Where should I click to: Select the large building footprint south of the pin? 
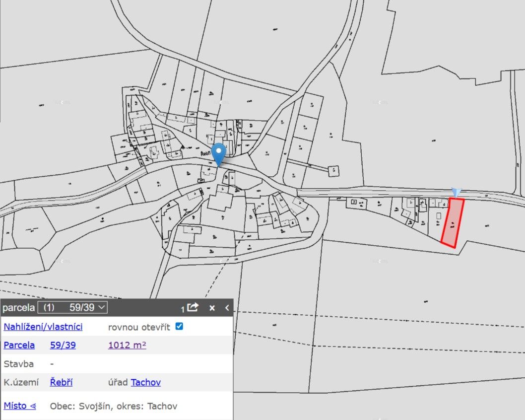220,202
